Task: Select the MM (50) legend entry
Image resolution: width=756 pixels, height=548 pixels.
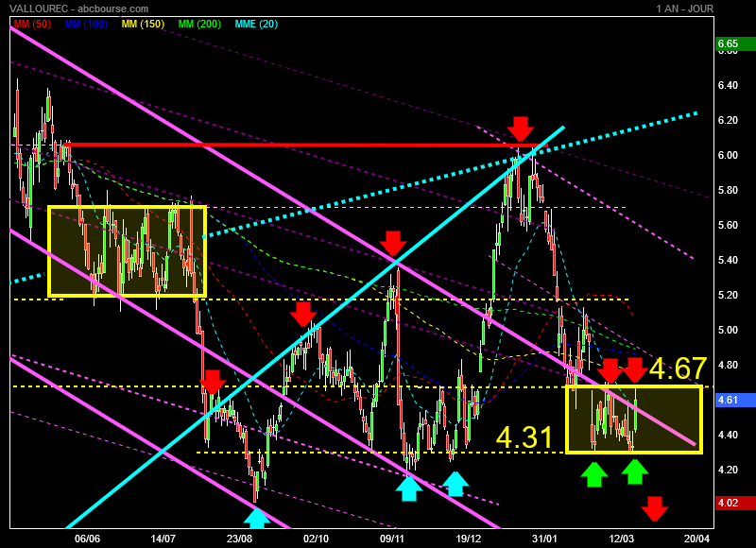Action: (x=32, y=24)
